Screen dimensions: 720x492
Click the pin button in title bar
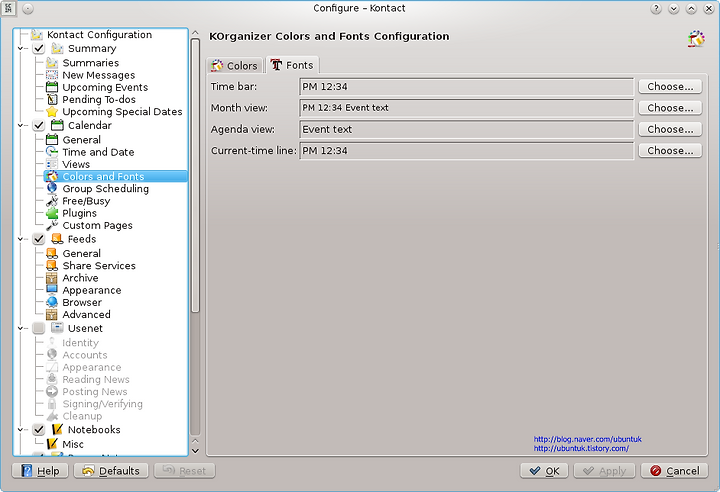pos(28,9)
